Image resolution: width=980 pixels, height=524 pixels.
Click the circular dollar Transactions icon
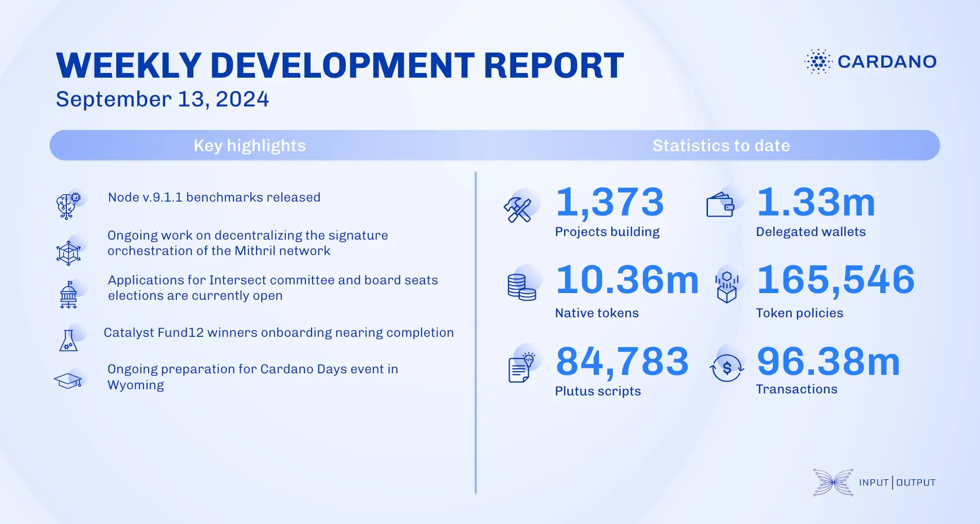coord(726,367)
